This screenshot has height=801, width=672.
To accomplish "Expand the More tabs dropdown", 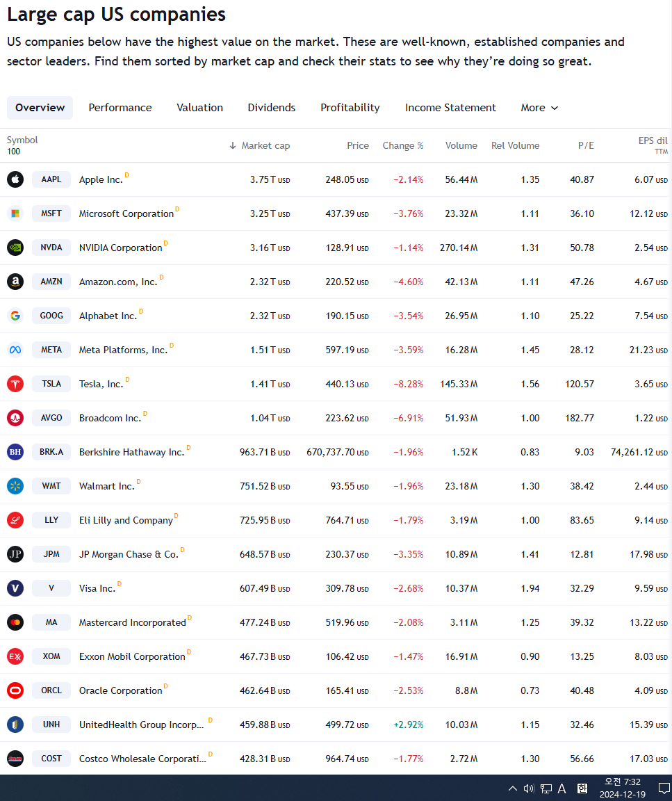I will pyautogui.click(x=539, y=108).
